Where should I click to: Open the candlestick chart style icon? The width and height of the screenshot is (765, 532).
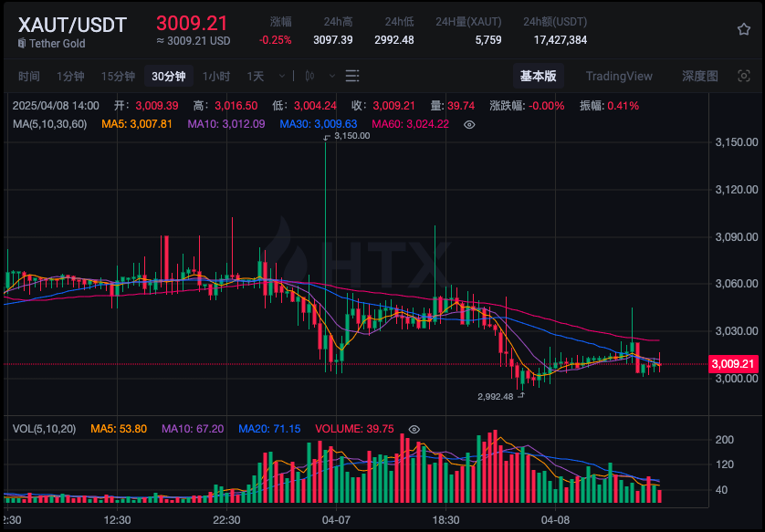point(309,76)
